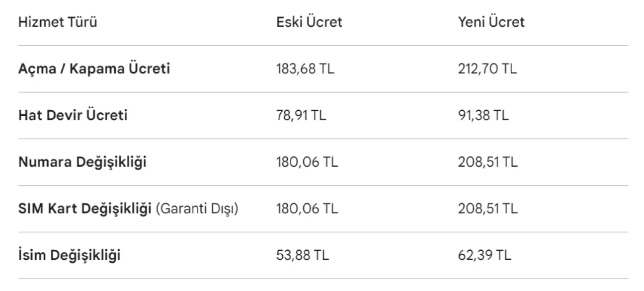Click the new fee 212,70 TL
This screenshot has width=644, height=291.
(x=487, y=69)
